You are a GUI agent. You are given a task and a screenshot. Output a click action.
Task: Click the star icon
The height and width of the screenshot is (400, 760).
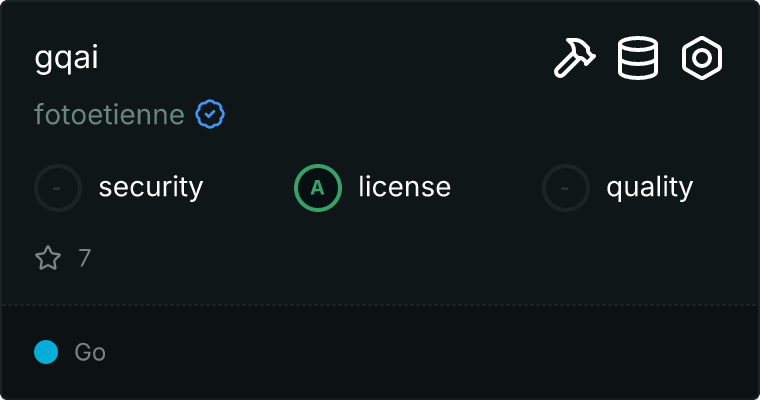[48, 257]
